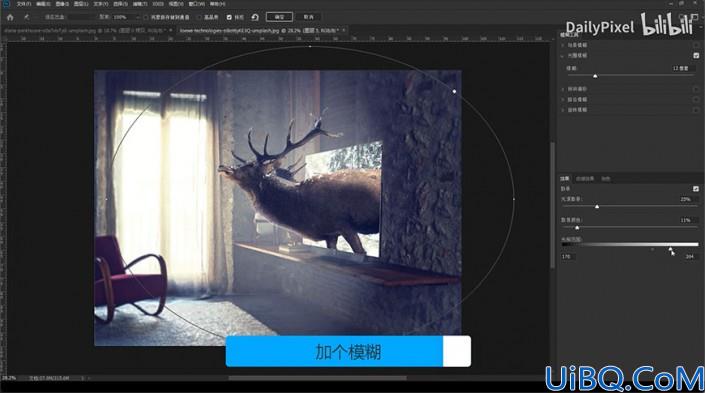This screenshot has width=705, height=393.
Task: Expand the Field Blur (场景模糊) section
Action: (562, 45)
